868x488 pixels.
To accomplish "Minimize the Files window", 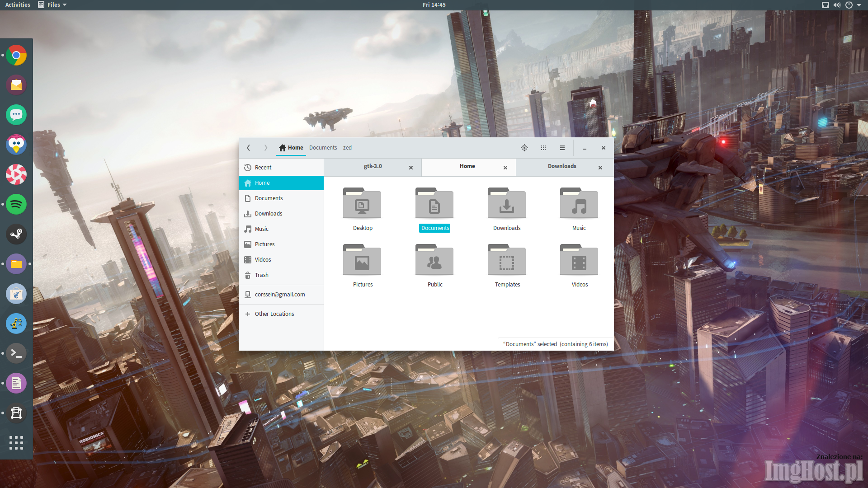I will click(x=585, y=148).
